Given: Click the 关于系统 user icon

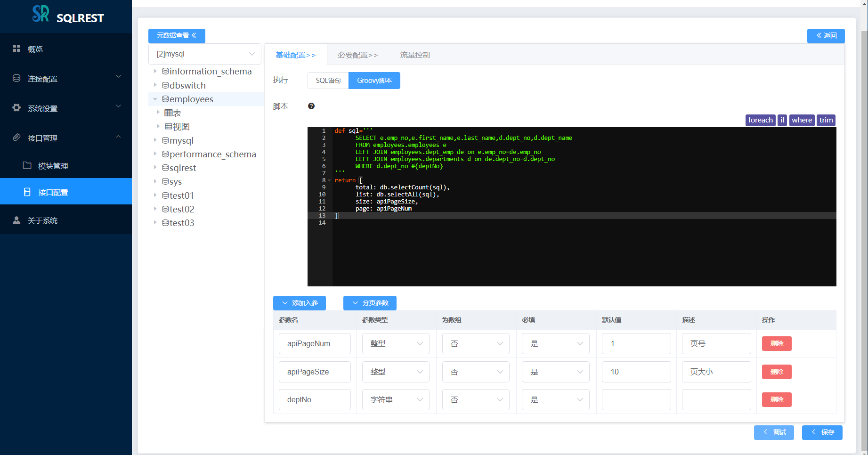Looking at the screenshot, I should point(16,220).
